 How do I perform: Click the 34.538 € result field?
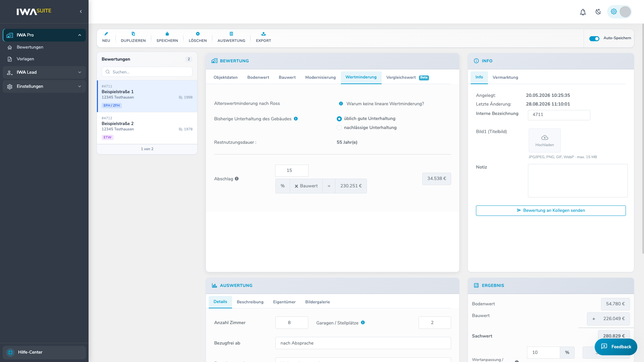[436, 179]
